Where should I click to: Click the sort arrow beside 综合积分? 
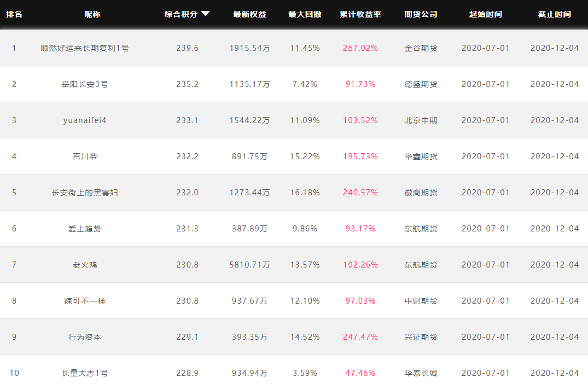pyautogui.click(x=205, y=14)
